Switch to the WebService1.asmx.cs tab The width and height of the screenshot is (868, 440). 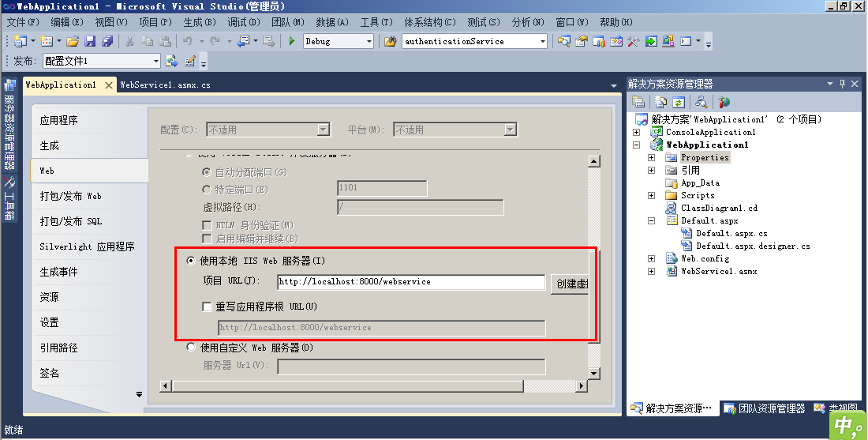165,85
